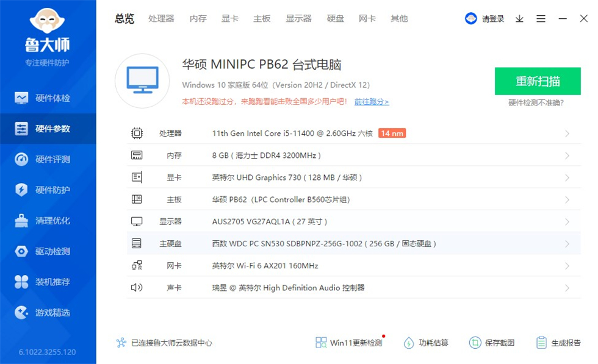The width and height of the screenshot is (598, 364).
Task: Switch to the 显卡 tab
Action: (x=229, y=18)
